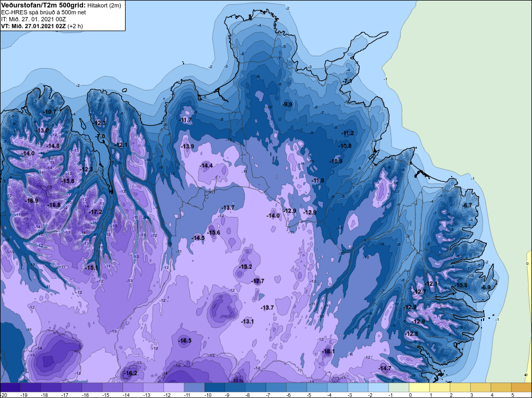Click the 'IT: Mið. 27. 01. 2021 00Z' line
The image size is (532, 398).
(33, 19)
